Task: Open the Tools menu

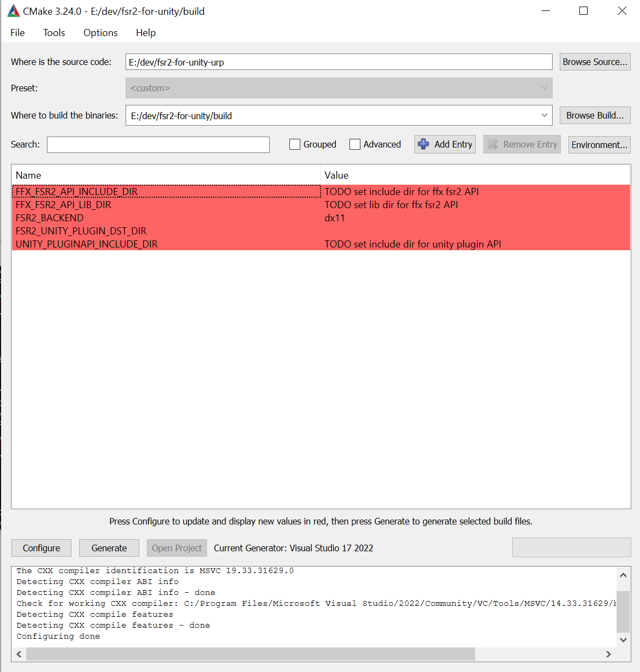Action: pos(54,33)
